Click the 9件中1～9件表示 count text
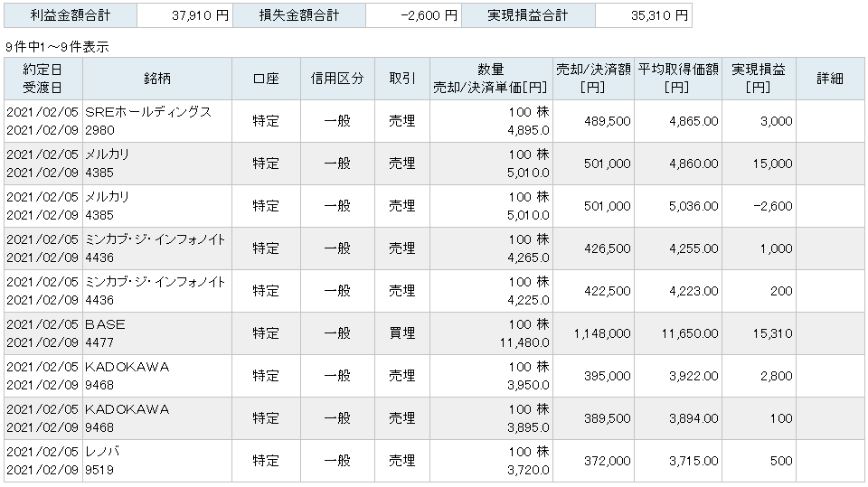This screenshot has height=487, width=868. pyautogui.click(x=57, y=48)
